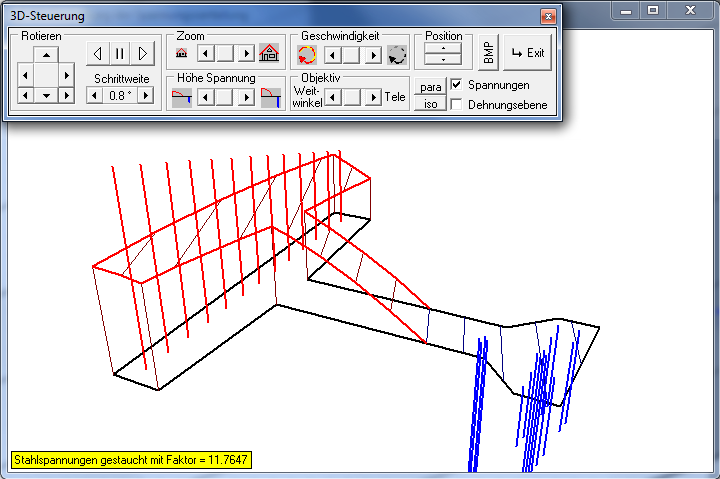Play rotation backward with left triangle
The width and height of the screenshot is (720, 479).
(97, 53)
